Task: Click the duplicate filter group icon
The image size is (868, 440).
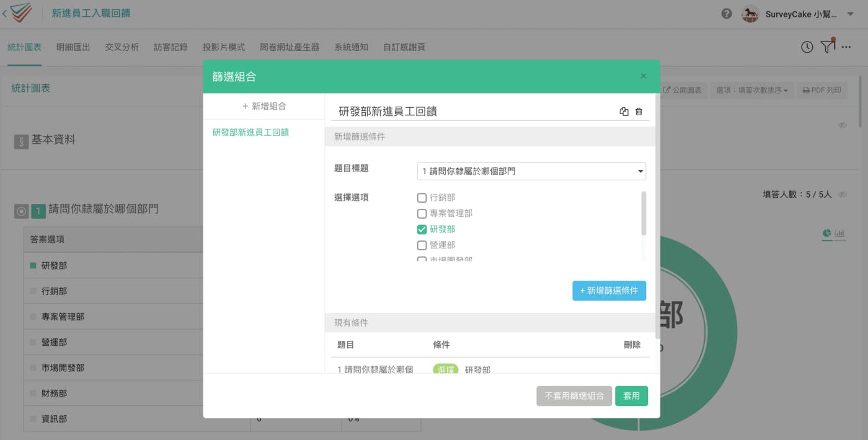Action: (624, 112)
